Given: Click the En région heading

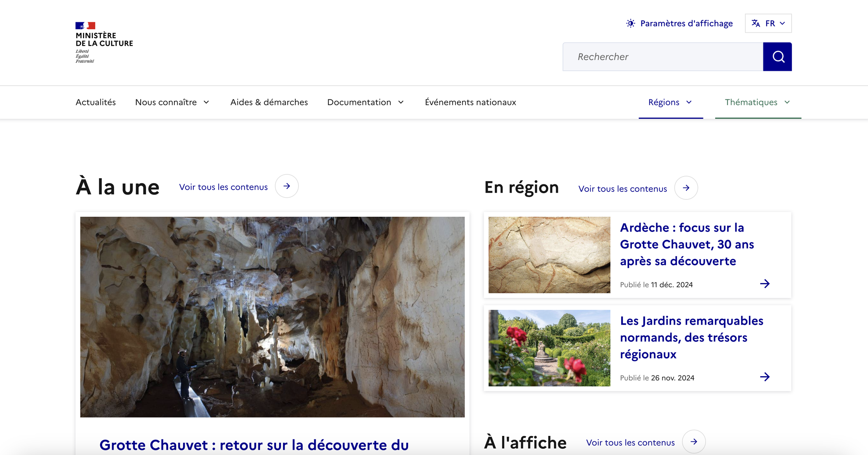Looking at the screenshot, I should tap(521, 188).
